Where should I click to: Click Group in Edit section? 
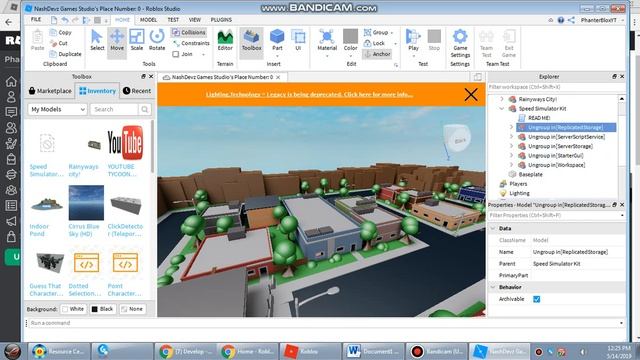[376, 32]
